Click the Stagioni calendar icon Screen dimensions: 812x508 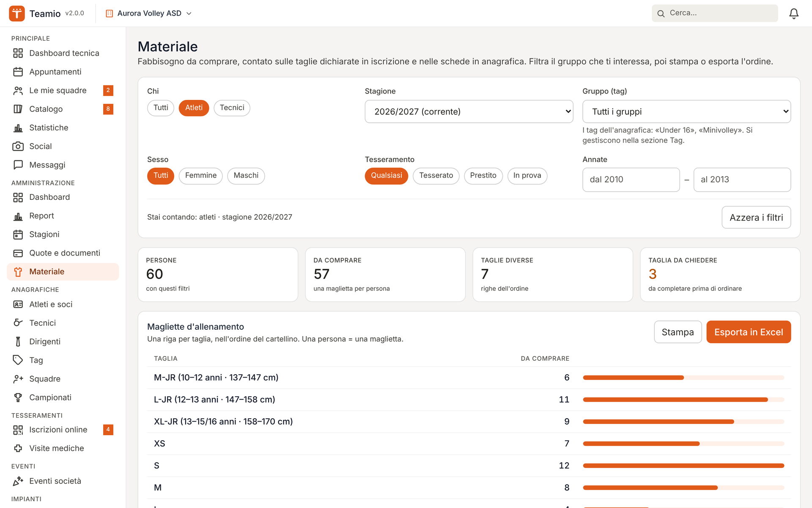click(18, 234)
